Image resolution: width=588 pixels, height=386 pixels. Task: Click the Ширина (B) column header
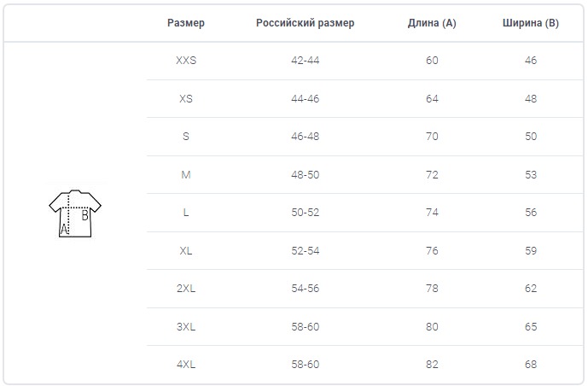[x=531, y=23]
